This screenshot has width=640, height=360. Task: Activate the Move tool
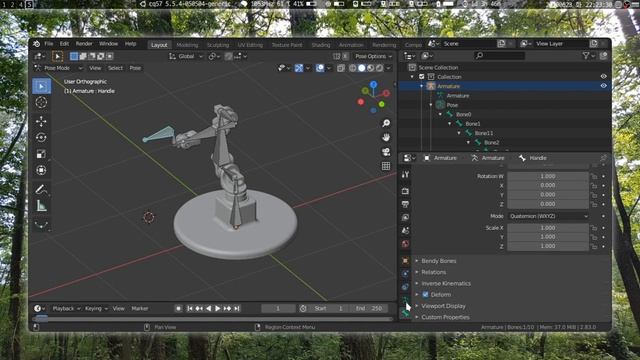(x=41, y=121)
